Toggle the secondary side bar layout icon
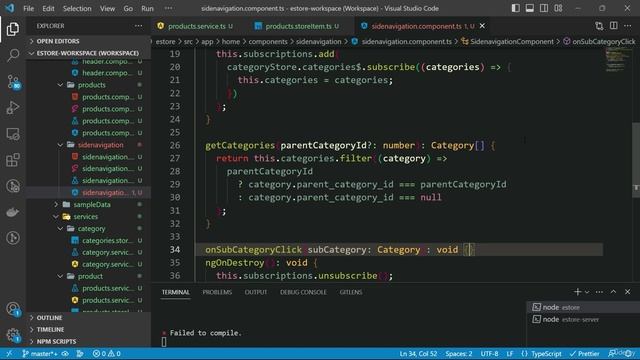 544,8
